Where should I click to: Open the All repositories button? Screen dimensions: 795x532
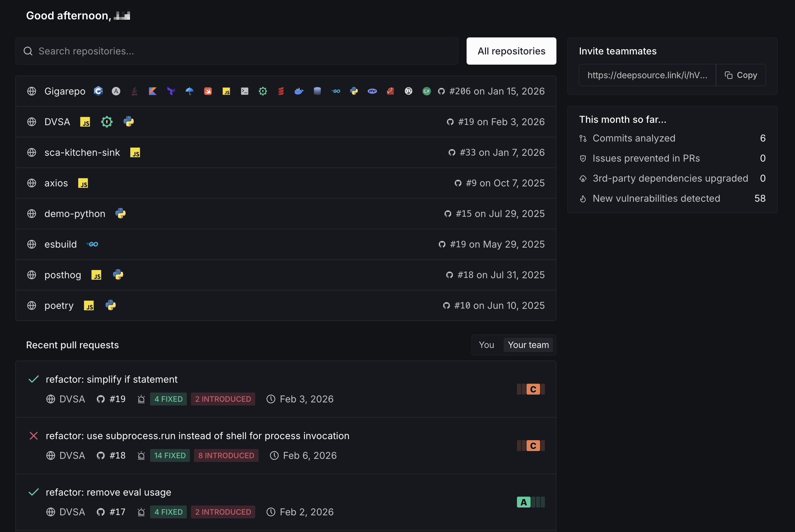coord(511,51)
